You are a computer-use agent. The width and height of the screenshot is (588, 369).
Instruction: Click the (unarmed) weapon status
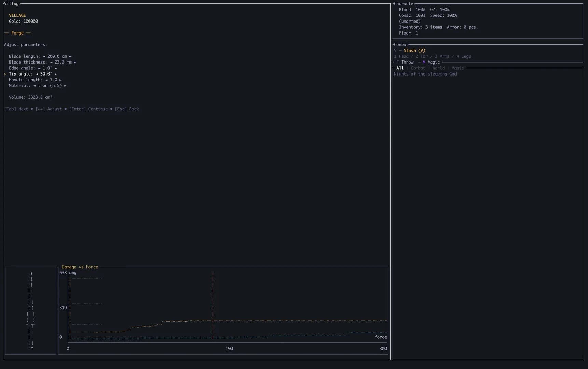click(x=410, y=21)
